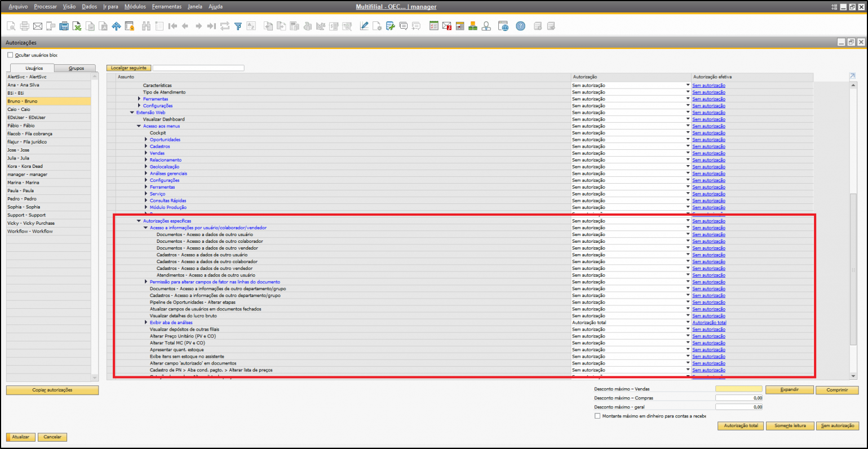Open print preview from the toolbar
The height and width of the screenshot is (449, 868).
(11, 26)
